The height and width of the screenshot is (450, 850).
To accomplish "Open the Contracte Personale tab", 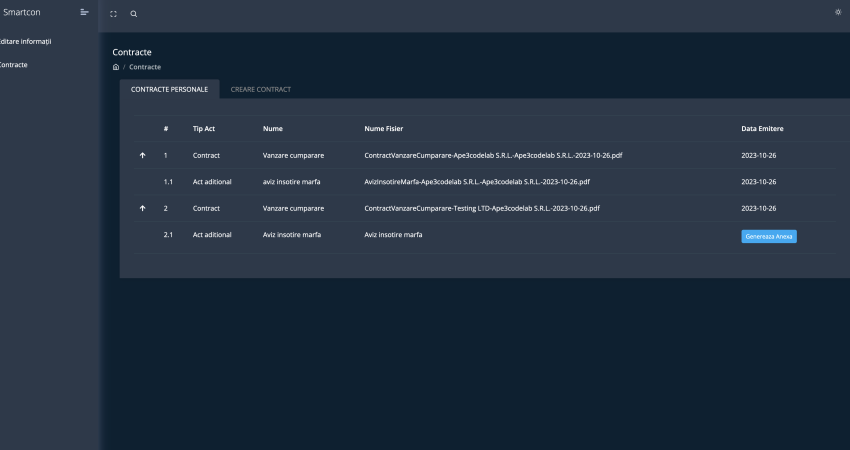I will tap(170, 89).
